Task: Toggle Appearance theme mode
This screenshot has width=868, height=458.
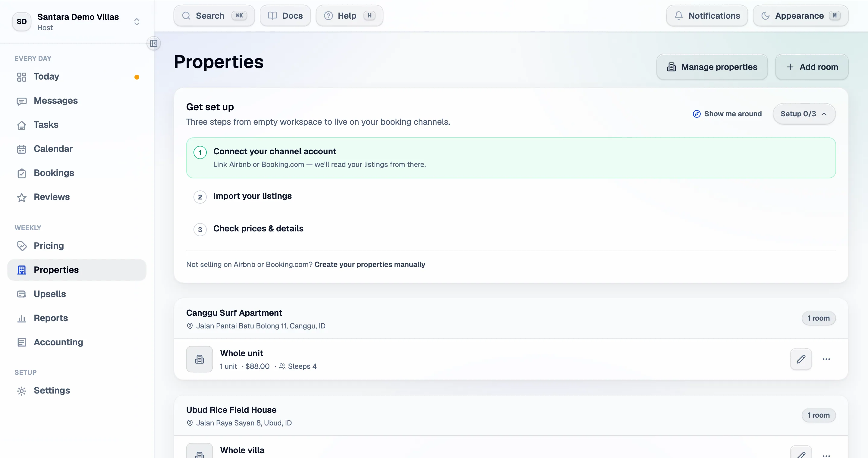Action: click(800, 16)
